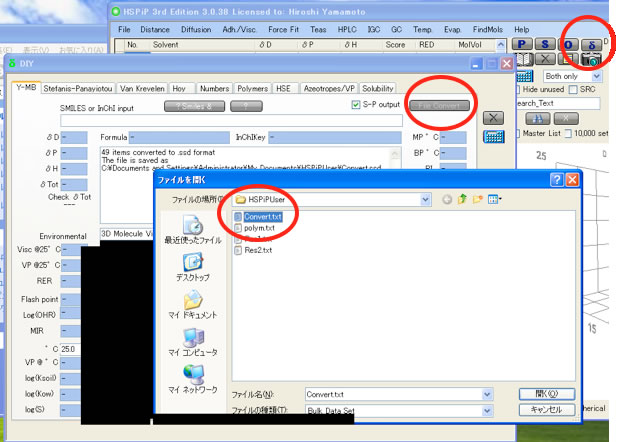Click the Open button in file dialog
This screenshot has height=442, width=617.
click(x=547, y=394)
